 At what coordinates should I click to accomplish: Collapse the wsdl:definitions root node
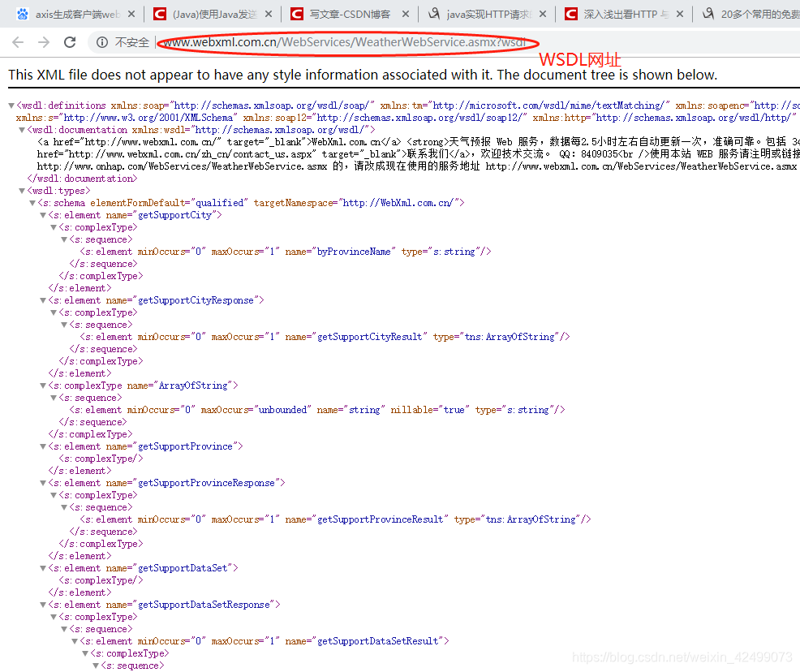11,106
